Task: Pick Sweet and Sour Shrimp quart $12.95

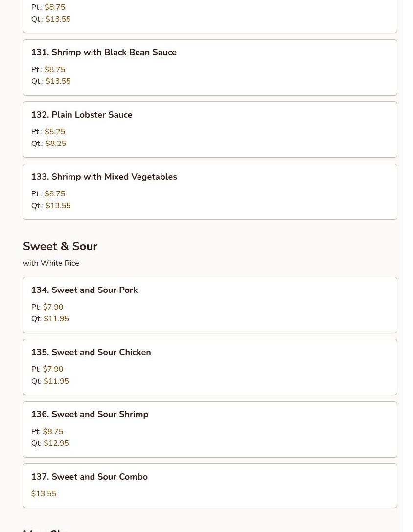Action: pyautogui.click(x=56, y=443)
